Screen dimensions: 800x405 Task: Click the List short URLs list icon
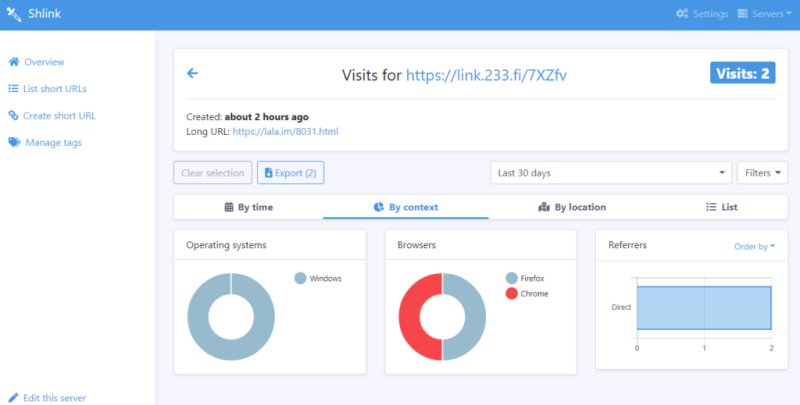point(13,89)
